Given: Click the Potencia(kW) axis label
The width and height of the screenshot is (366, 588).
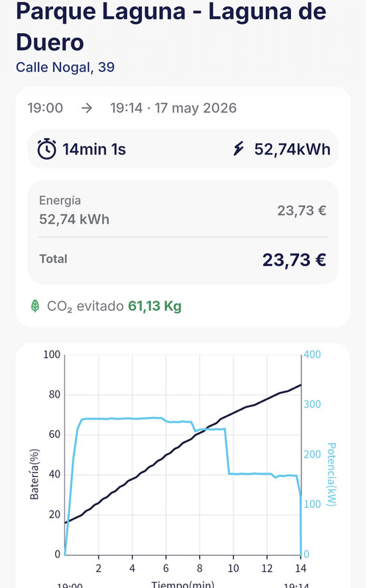Looking at the screenshot, I should (x=331, y=474).
